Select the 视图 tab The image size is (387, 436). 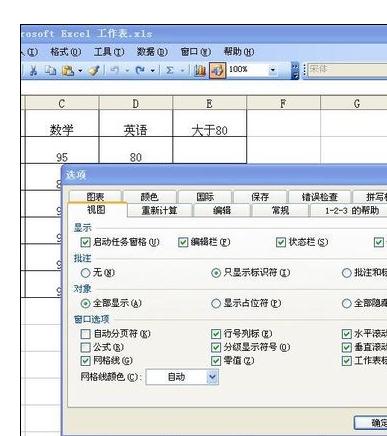97,210
